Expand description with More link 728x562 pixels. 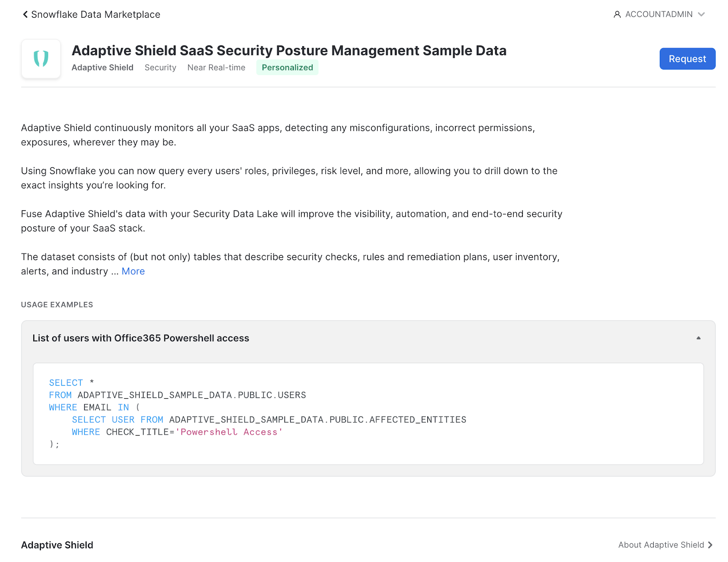(133, 271)
